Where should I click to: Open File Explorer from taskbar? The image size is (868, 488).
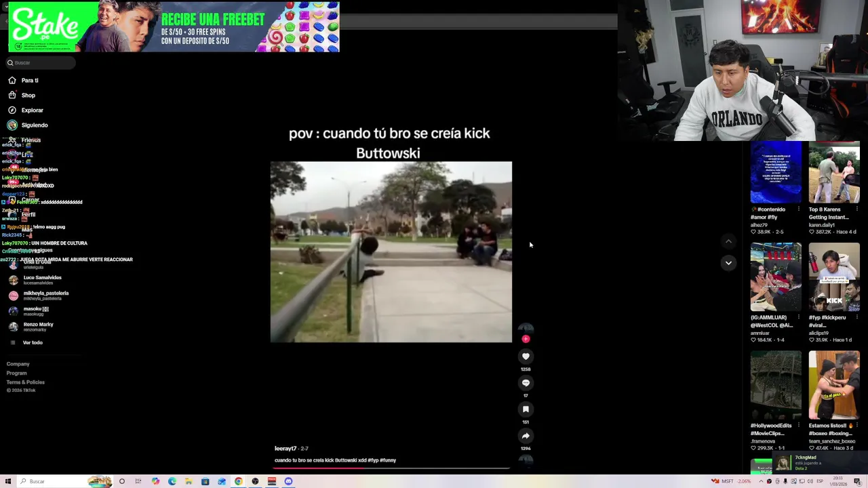click(189, 481)
